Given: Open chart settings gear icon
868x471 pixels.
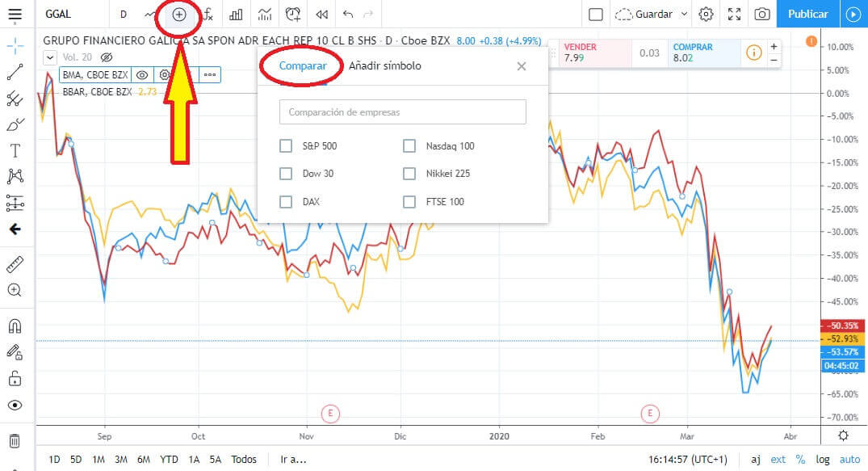Looking at the screenshot, I should [x=707, y=15].
